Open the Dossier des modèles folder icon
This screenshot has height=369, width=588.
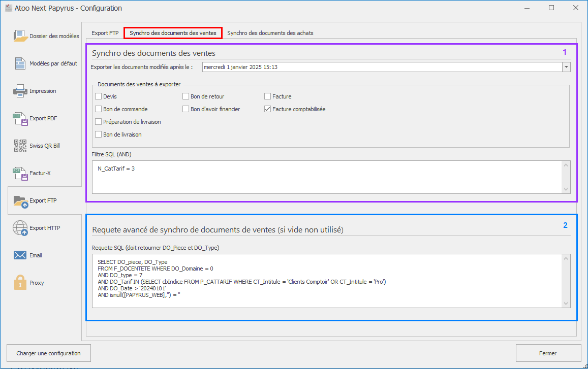point(20,36)
